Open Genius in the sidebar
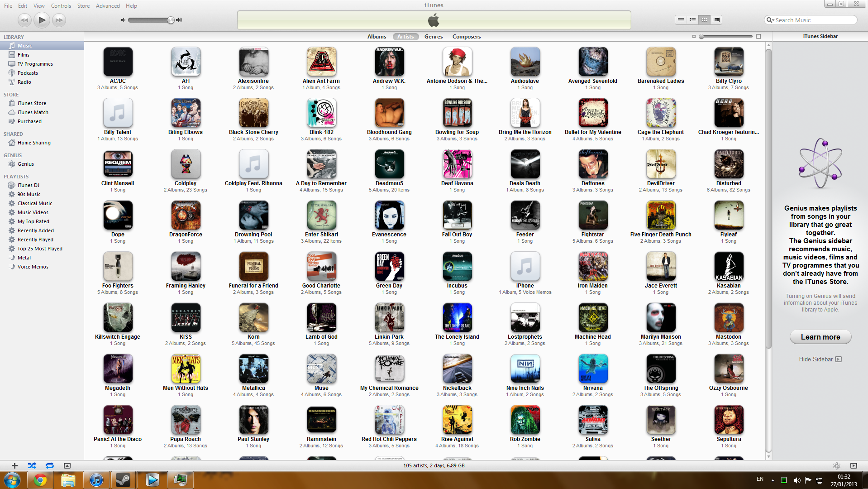Image resolution: width=868 pixels, height=489 pixels. (x=42, y=164)
